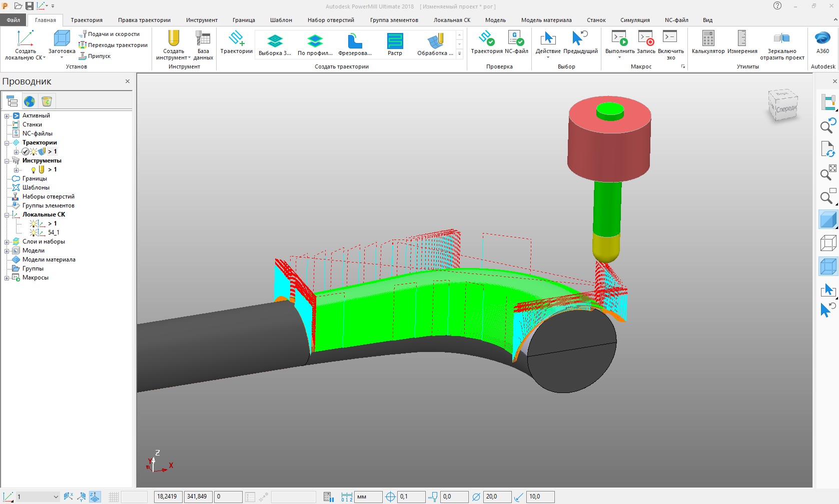
Task: Click Подачи и скорости button
Action: click(110, 34)
